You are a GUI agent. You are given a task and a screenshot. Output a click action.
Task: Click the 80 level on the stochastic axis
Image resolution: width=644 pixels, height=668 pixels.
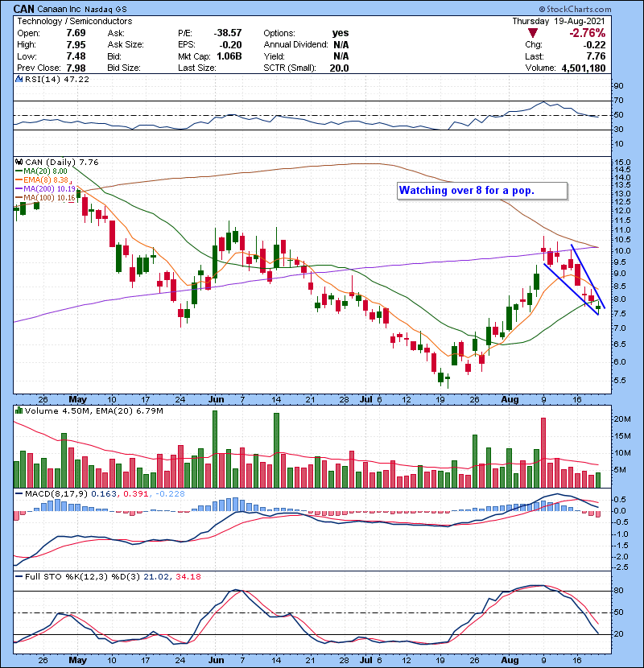click(618, 591)
